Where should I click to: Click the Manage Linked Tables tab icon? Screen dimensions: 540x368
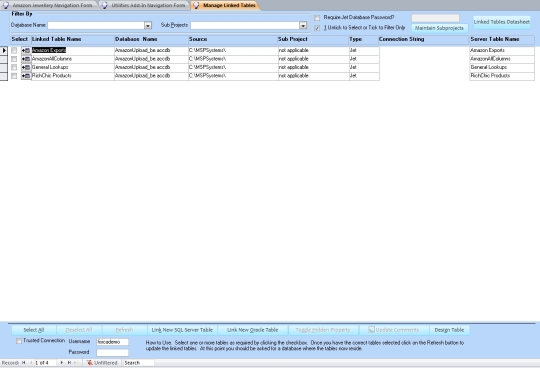(196, 5)
